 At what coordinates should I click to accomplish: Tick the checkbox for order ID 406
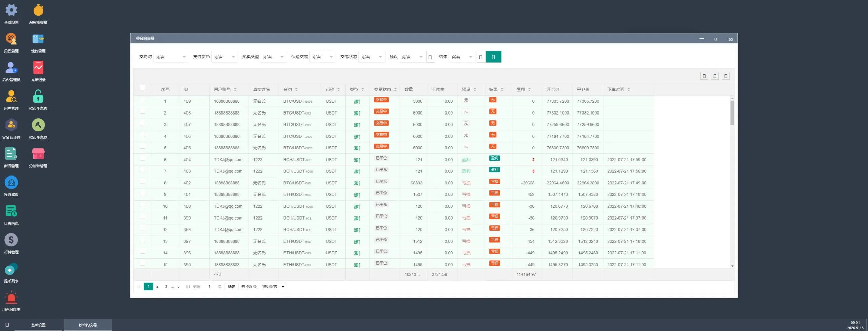(x=143, y=135)
